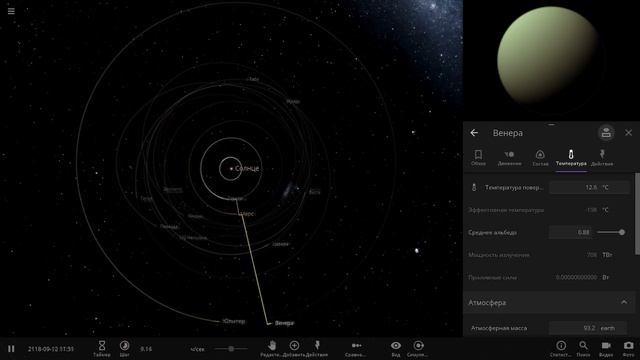Image resolution: width=640 pixels, height=360 pixels.
Task: Click the Венера panel title
Action: (x=507, y=133)
